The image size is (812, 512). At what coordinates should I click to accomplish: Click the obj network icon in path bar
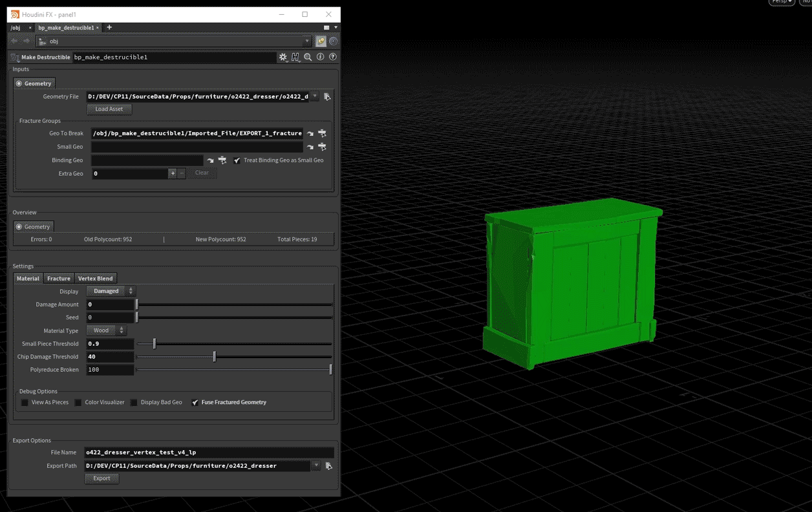[43, 41]
